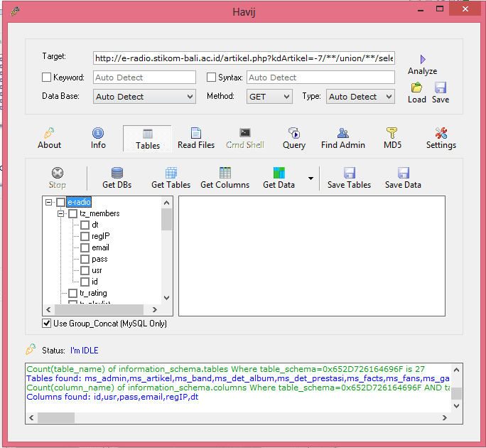The image size is (486, 448).
Task: Switch to the Tables section
Action: pyautogui.click(x=147, y=139)
